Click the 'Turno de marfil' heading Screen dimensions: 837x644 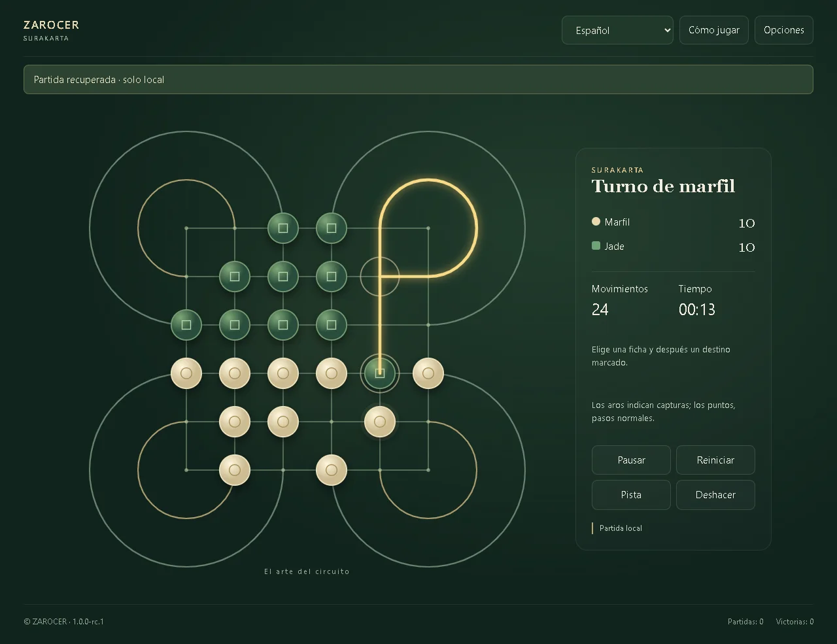tap(663, 186)
